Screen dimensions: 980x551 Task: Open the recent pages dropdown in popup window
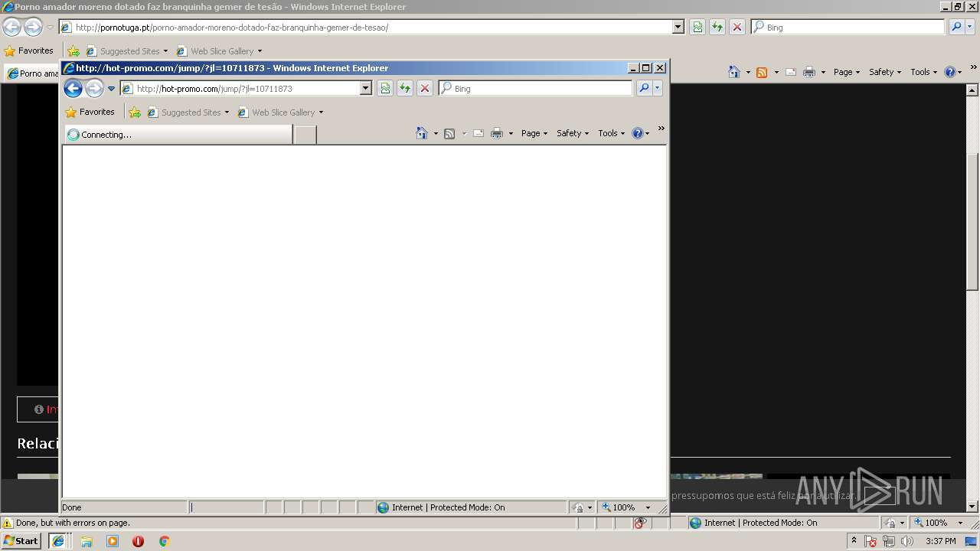111,89
